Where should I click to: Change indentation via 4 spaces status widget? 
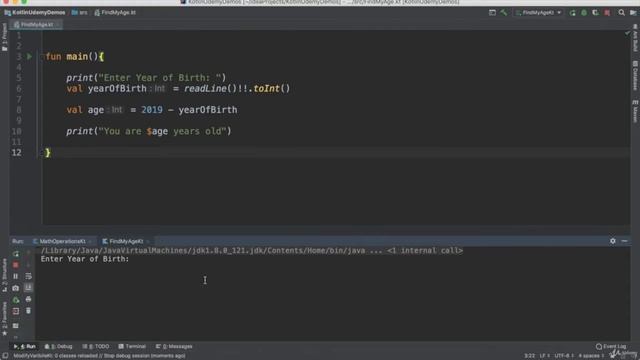coord(591,356)
